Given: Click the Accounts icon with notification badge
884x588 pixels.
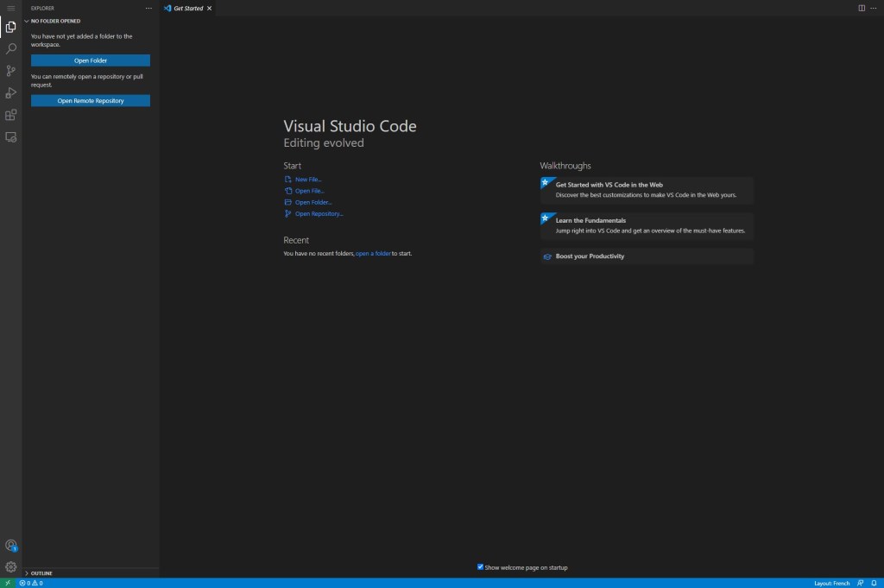Looking at the screenshot, I should click(10, 545).
